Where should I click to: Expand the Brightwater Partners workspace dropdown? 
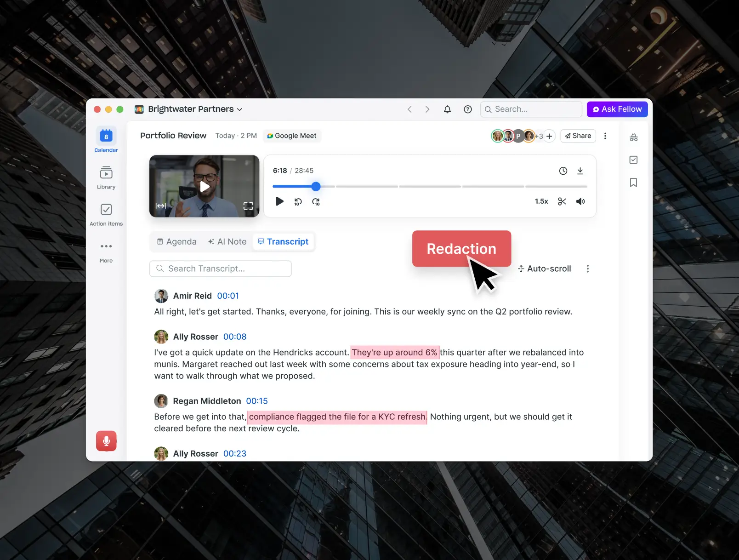[x=188, y=109]
